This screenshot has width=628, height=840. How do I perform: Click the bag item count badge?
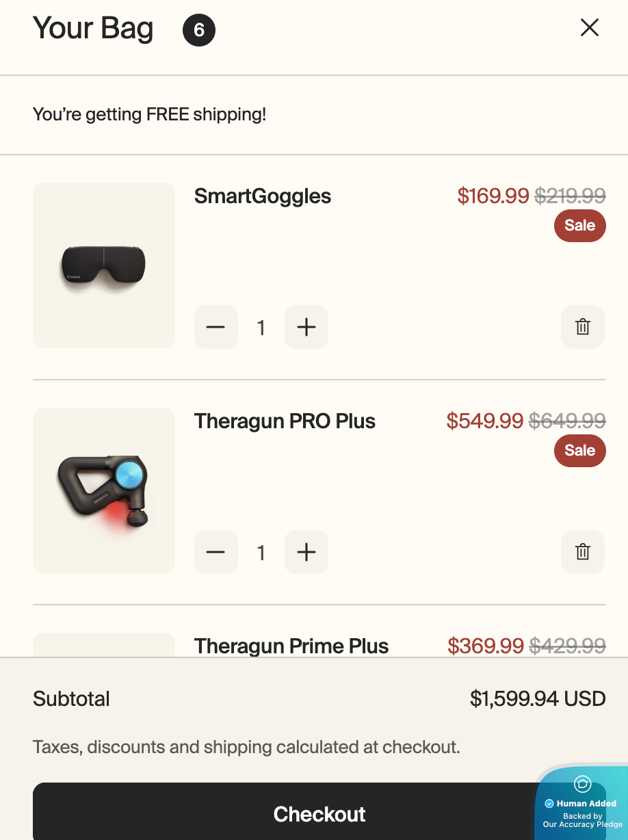(199, 30)
